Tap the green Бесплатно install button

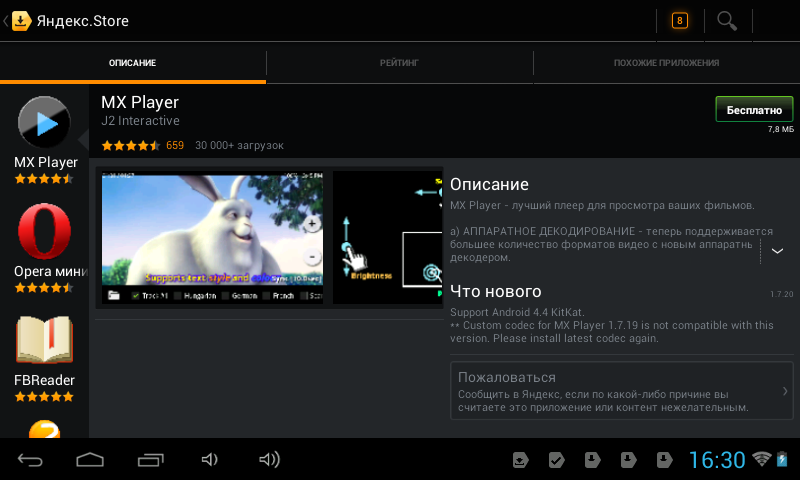point(754,109)
